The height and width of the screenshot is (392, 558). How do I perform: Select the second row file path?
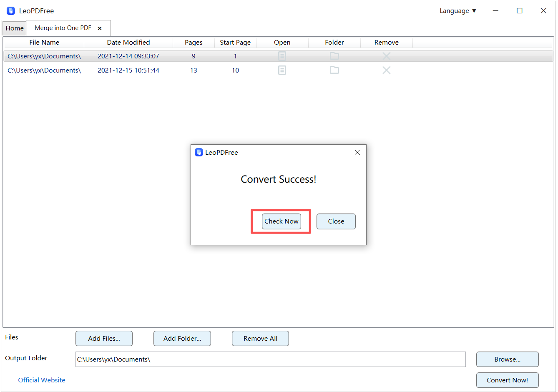coord(44,70)
